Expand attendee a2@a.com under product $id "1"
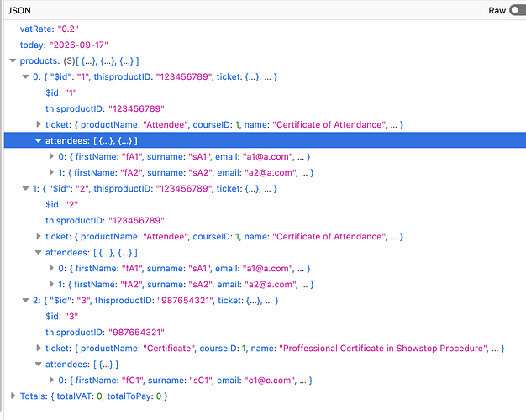The height and width of the screenshot is (420, 526). point(51,172)
